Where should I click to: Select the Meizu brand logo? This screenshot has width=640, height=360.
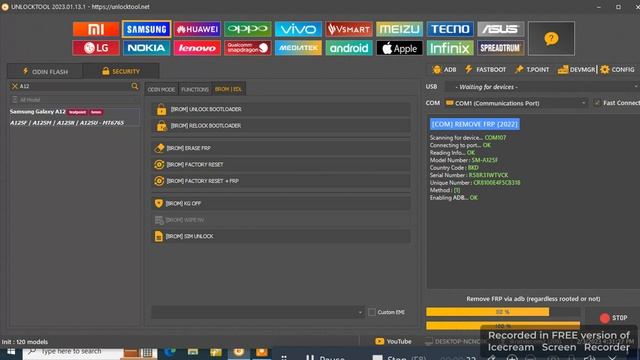pos(400,29)
